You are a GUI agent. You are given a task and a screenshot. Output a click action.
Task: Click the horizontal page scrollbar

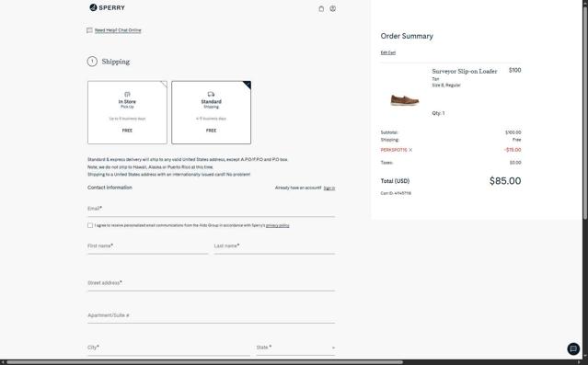(x=205, y=362)
